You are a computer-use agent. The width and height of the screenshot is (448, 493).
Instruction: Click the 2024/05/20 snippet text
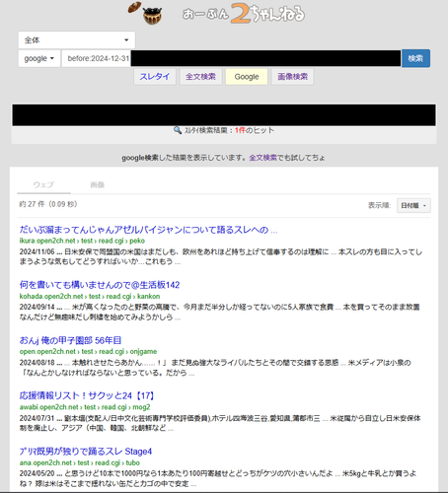coord(218,478)
